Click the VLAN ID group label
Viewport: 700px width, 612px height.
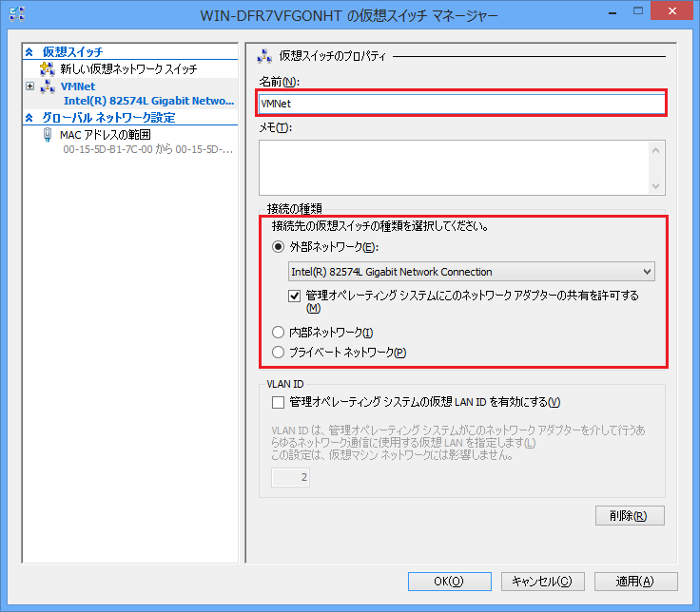pyautogui.click(x=284, y=384)
